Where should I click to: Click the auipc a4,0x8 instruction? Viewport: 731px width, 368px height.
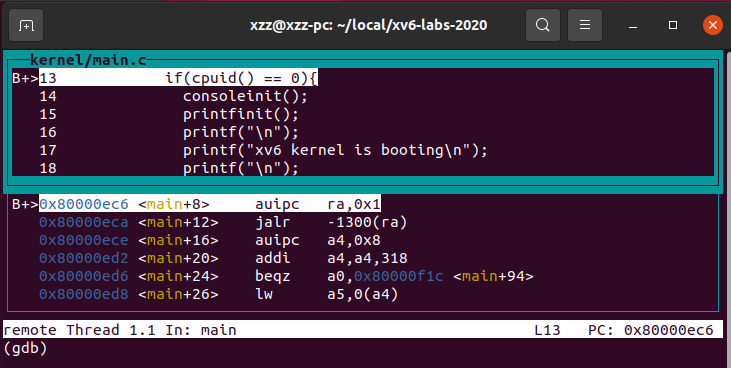(x=318, y=240)
